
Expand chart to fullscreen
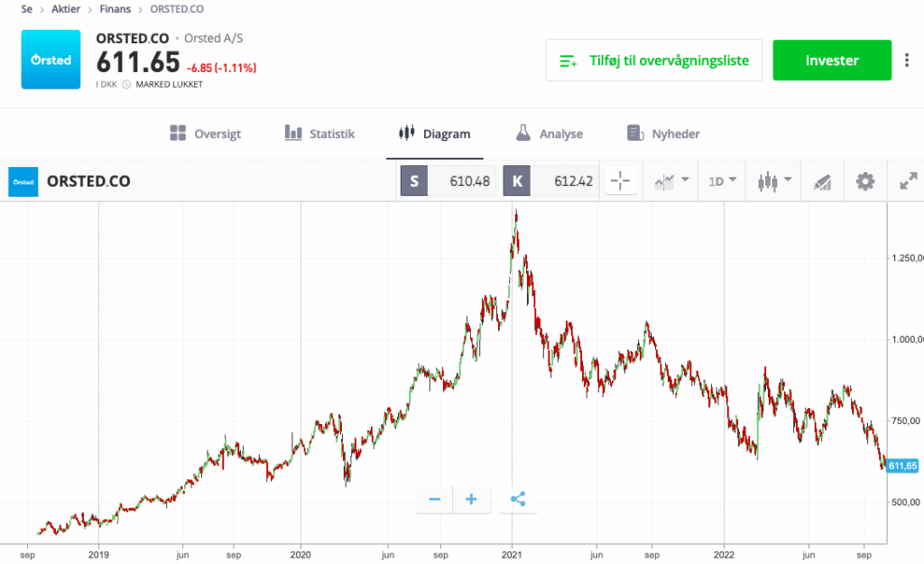click(908, 181)
